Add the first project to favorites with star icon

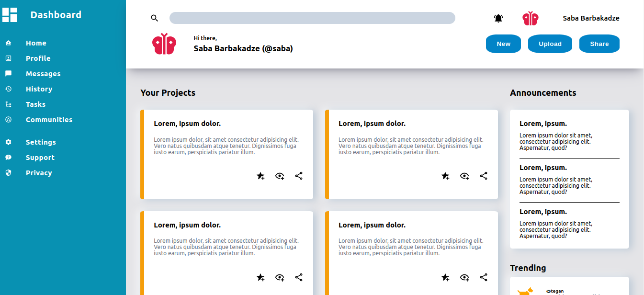click(x=260, y=176)
